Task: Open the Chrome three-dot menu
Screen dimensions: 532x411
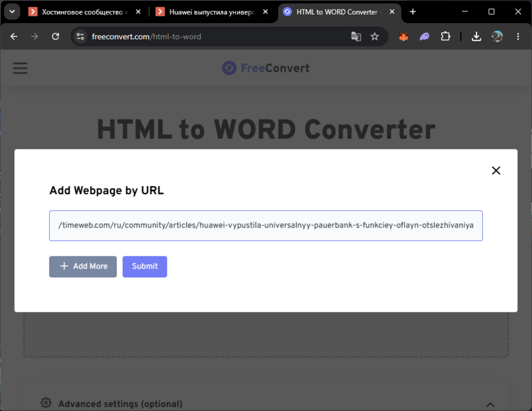Action: (518, 36)
